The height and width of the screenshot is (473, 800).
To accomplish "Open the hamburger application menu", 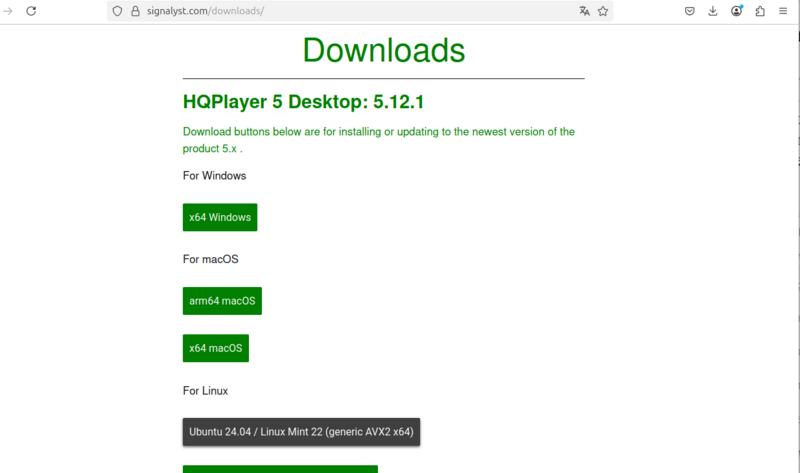I will pyautogui.click(x=783, y=11).
